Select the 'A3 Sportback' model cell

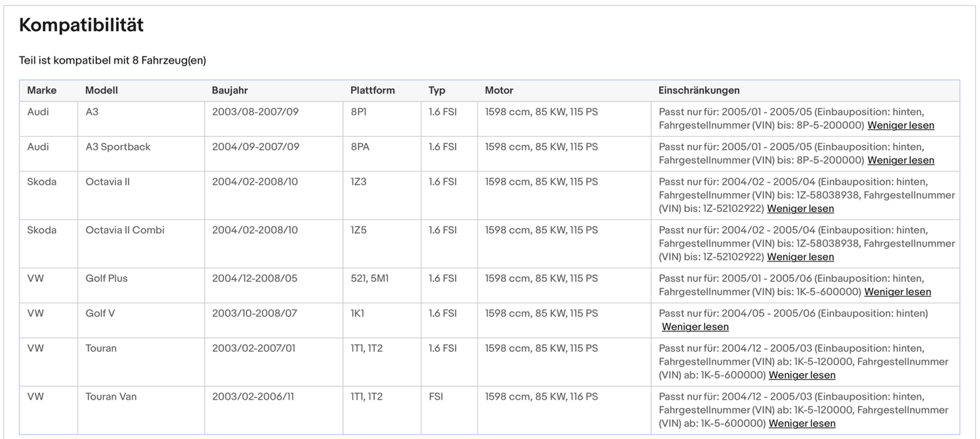(x=118, y=147)
